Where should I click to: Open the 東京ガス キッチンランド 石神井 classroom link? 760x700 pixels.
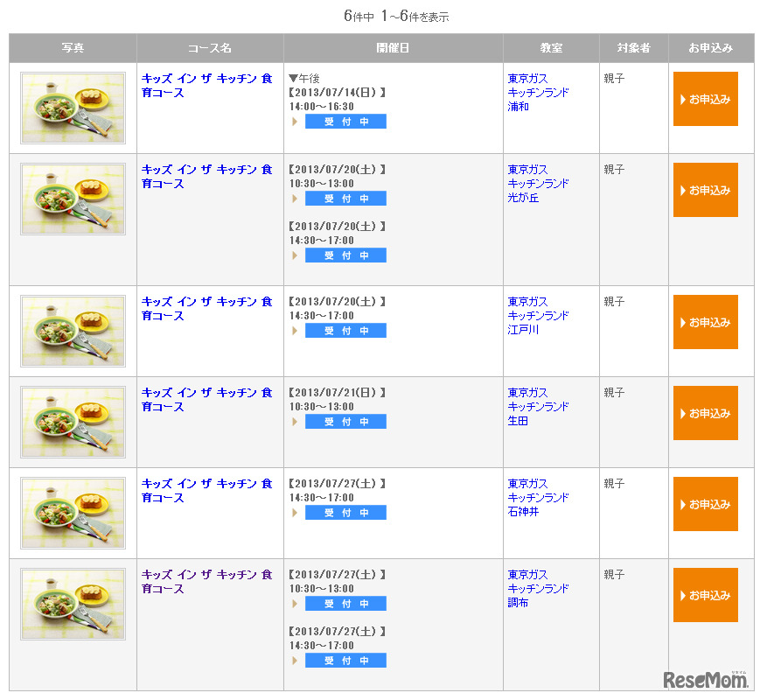coord(538,497)
